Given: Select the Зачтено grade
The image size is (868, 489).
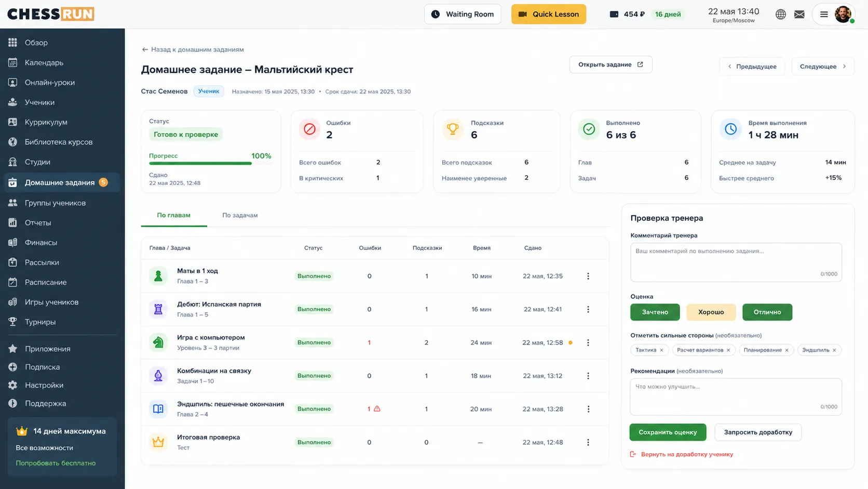Looking at the screenshot, I should [x=655, y=312].
